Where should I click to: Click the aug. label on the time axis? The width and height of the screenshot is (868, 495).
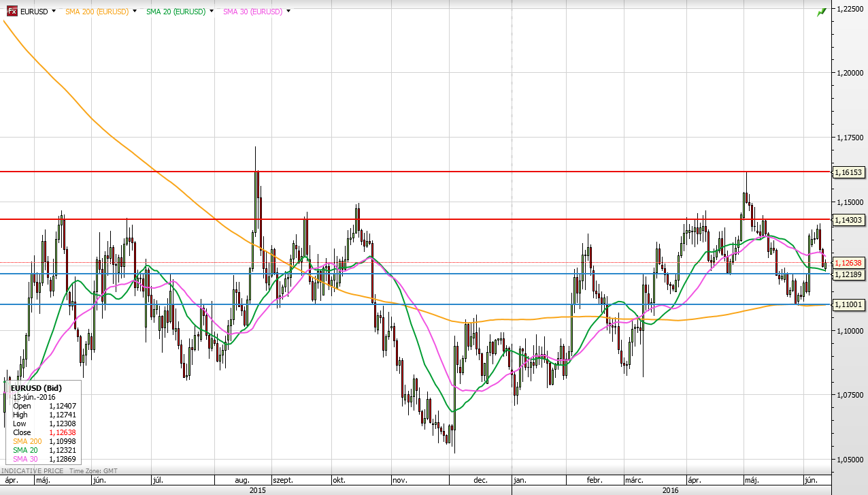pos(243,480)
